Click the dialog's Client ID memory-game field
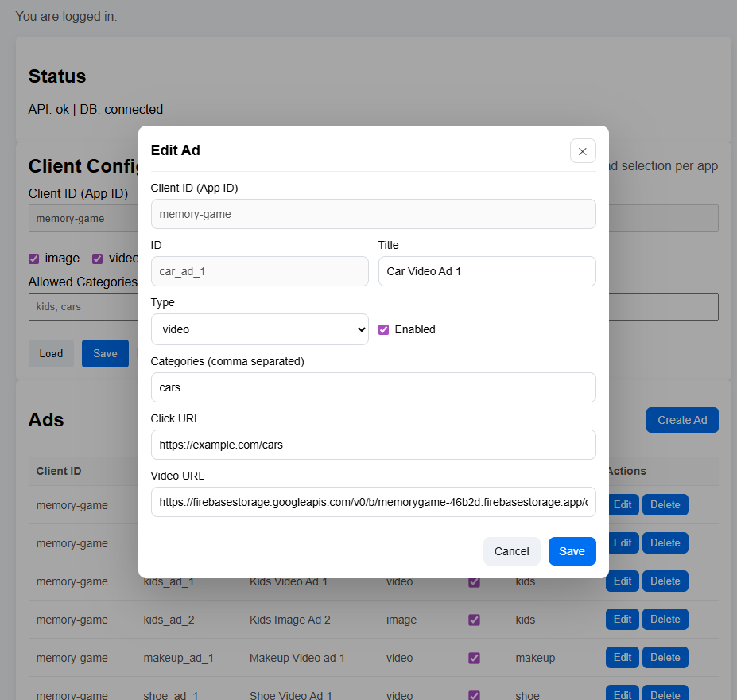737x700 pixels. (x=373, y=214)
